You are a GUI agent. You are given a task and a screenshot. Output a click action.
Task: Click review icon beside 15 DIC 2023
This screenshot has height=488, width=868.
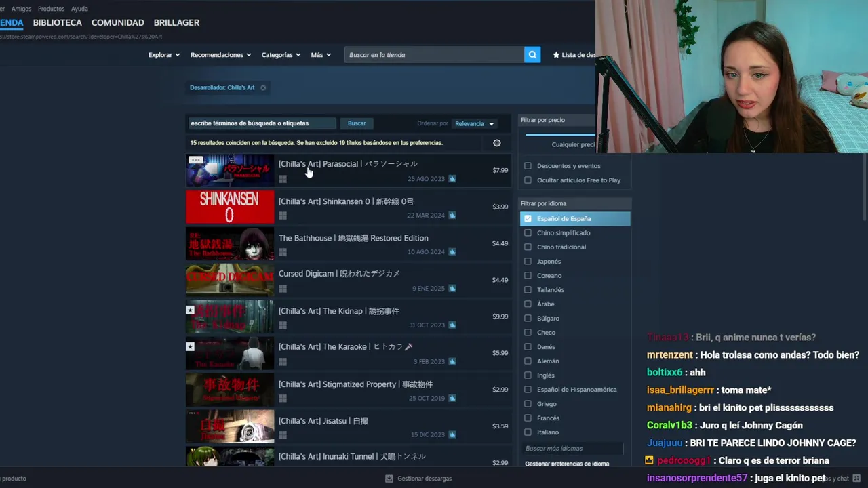coord(452,435)
